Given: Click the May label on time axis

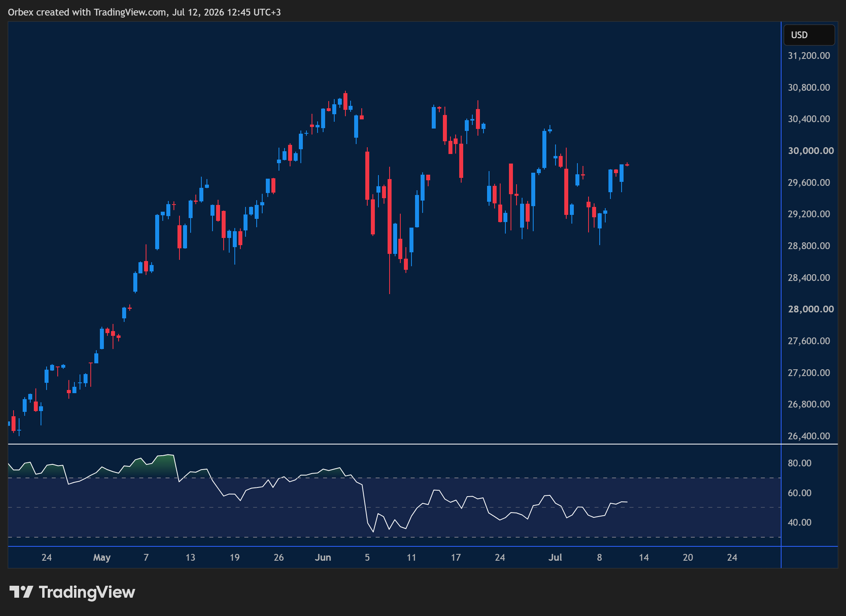Looking at the screenshot, I should point(102,558).
